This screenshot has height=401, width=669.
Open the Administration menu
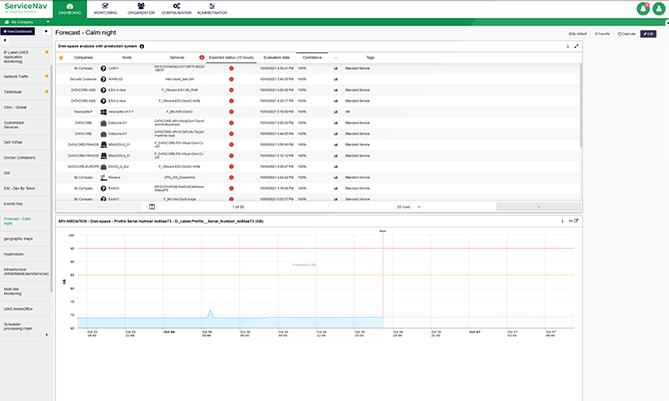212,9
